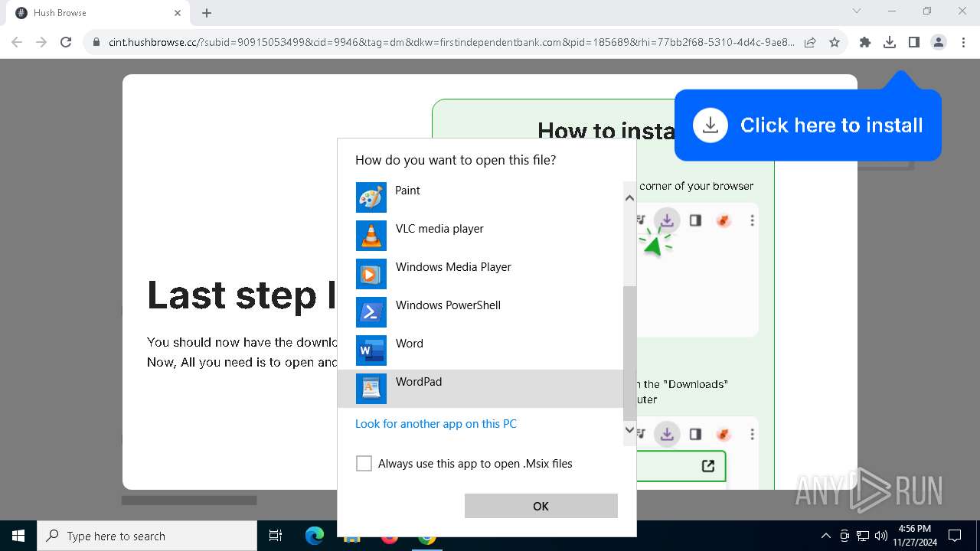The height and width of the screenshot is (551, 980).
Task: Select Paint text entry
Action: [407, 191]
